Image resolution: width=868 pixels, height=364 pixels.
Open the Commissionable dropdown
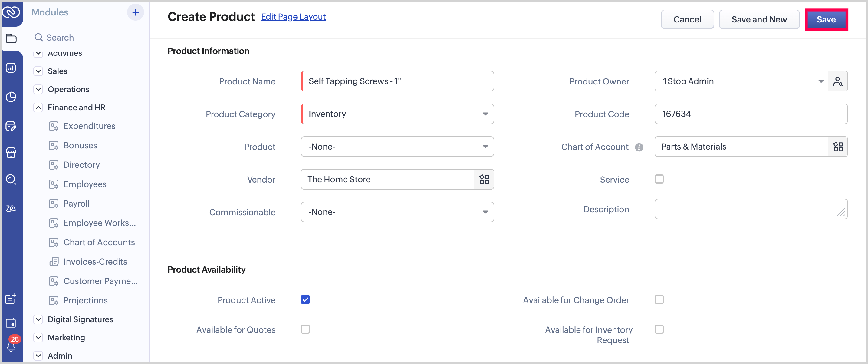coord(397,212)
